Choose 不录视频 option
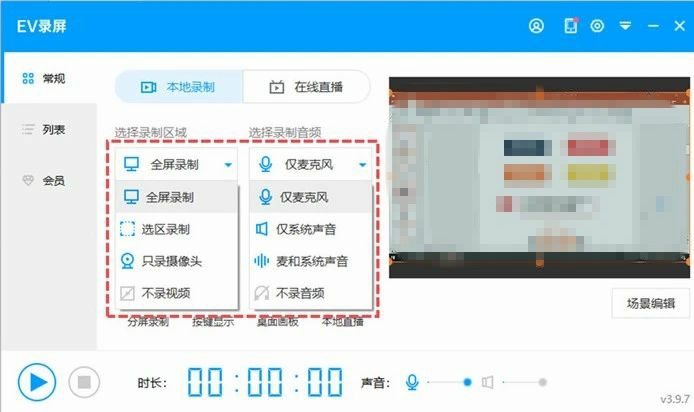Viewport: 694px width, 412px height. [177, 293]
